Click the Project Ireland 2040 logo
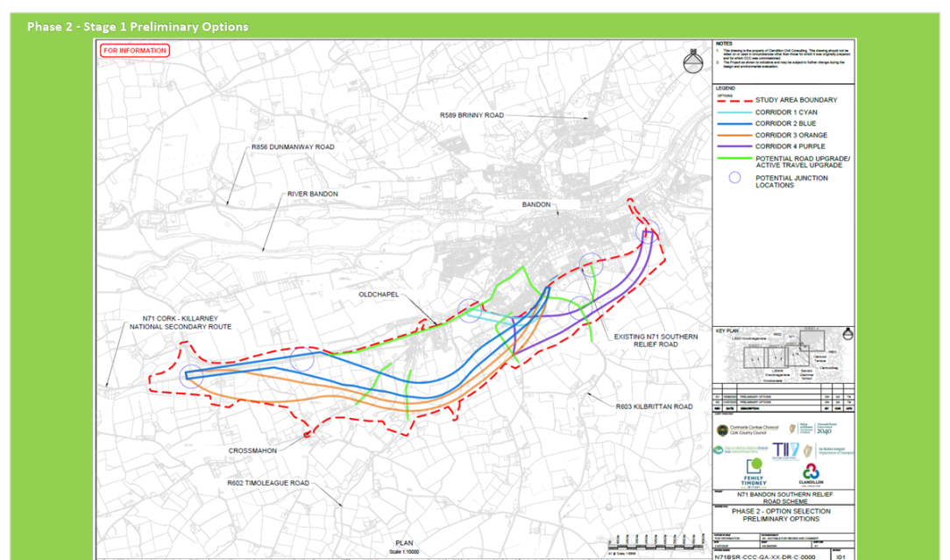950x560 pixels. point(813,429)
